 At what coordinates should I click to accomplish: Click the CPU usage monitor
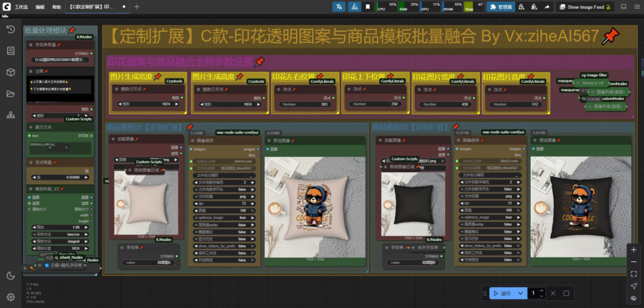click(387, 6)
